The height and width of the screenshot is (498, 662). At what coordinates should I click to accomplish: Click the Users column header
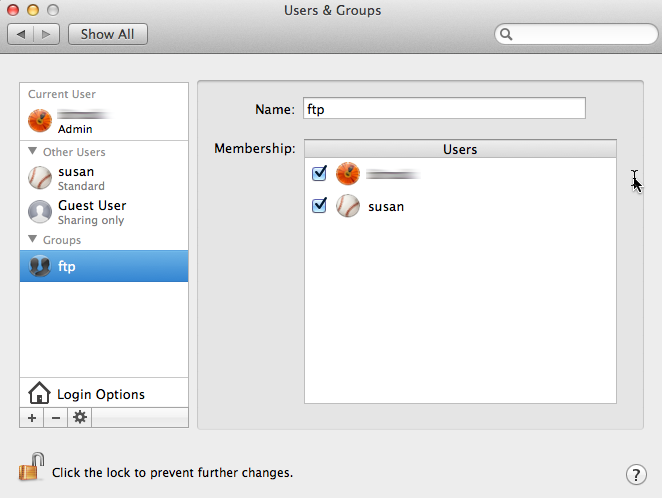460,149
